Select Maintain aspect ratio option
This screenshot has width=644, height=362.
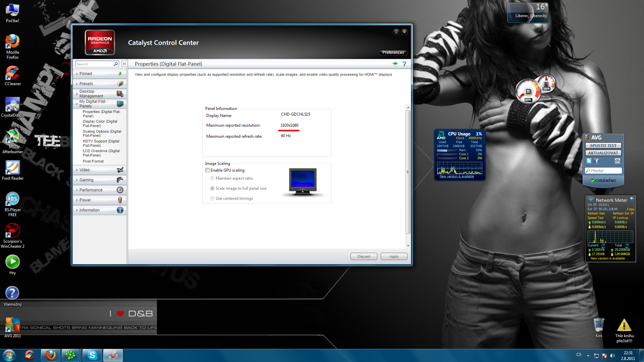click(x=212, y=178)
